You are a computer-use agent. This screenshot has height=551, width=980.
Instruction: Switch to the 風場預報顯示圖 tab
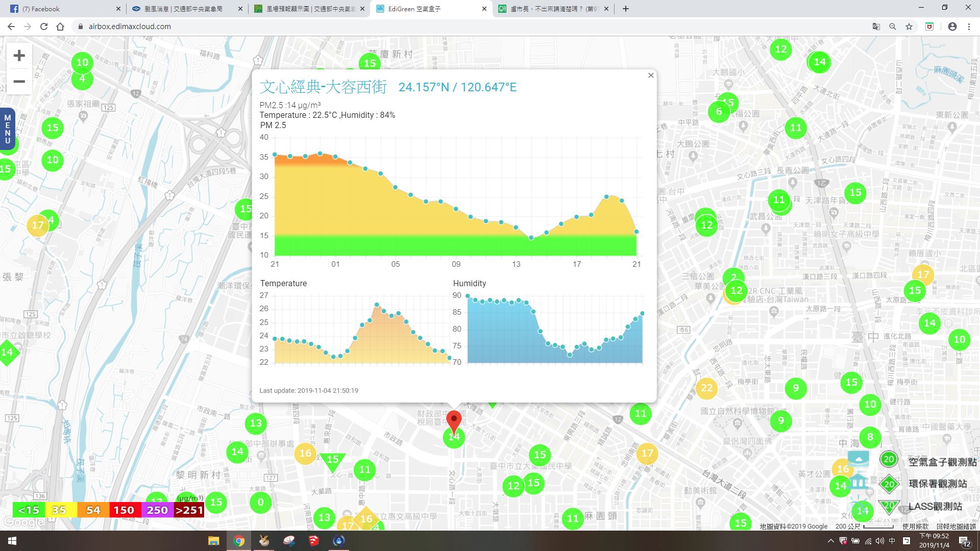[309, 9]
